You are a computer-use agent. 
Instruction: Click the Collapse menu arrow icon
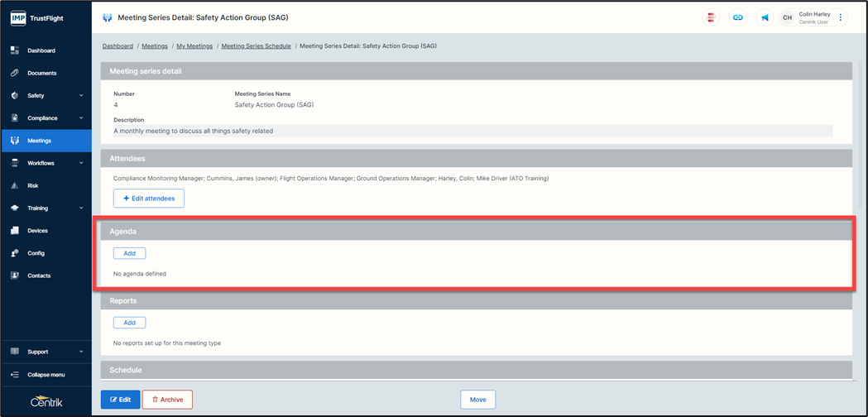15,375
